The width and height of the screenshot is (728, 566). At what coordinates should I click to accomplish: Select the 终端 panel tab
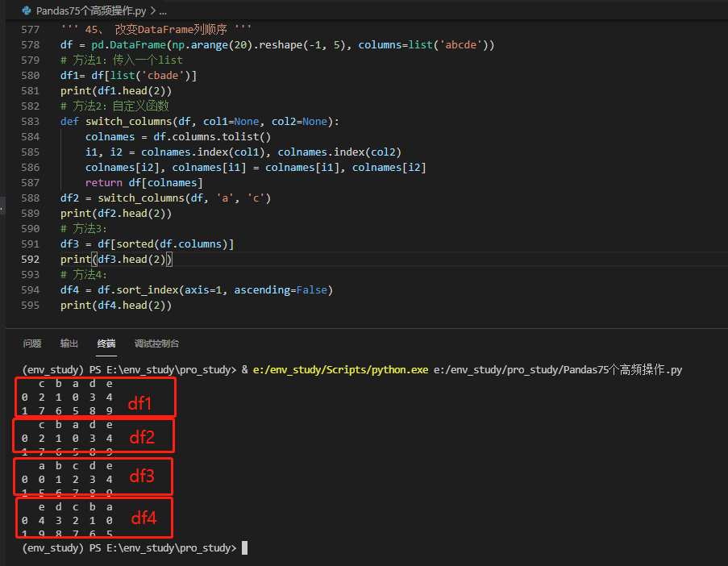106,343
